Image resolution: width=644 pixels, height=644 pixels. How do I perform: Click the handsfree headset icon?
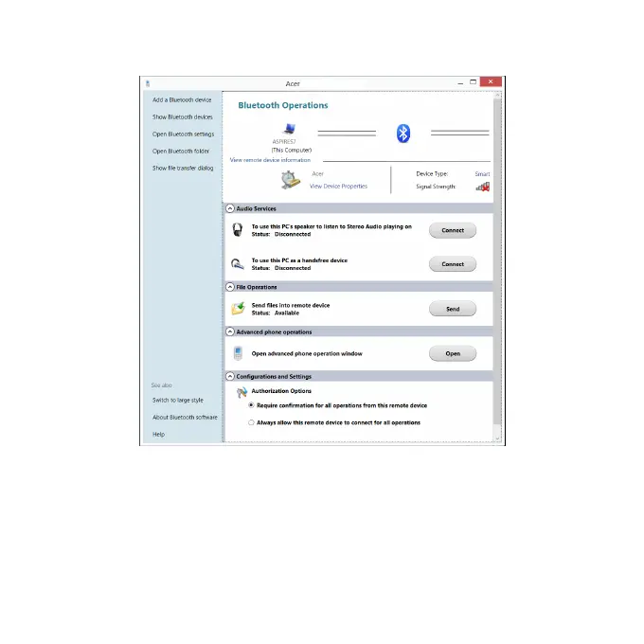pyautogui.click(x=238, y=264)
